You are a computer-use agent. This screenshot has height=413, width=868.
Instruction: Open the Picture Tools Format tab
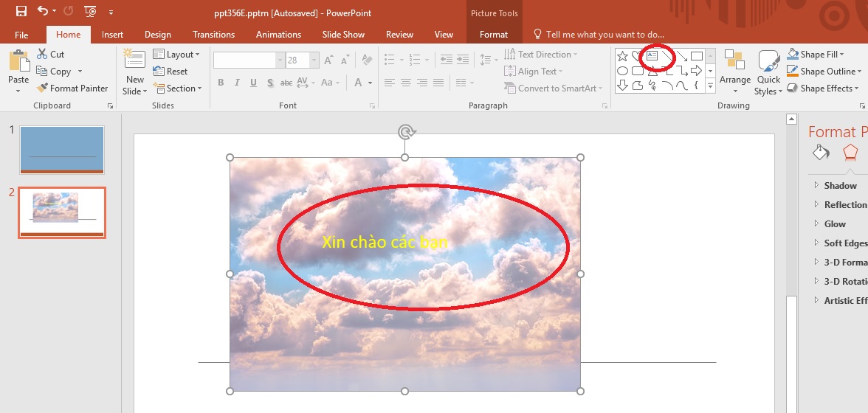point(494,34)
